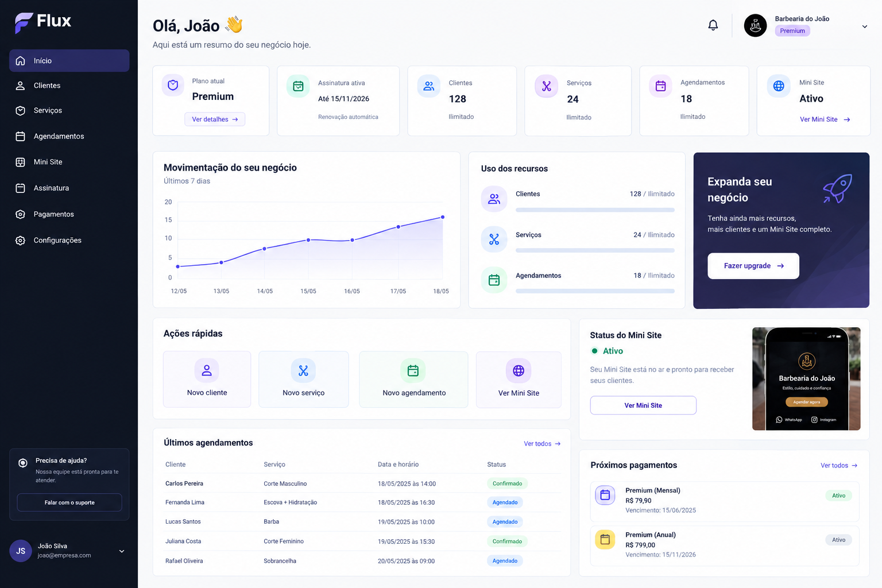Click the Clientes usage progress bar

pyautogui.click(x=595, y=210)
